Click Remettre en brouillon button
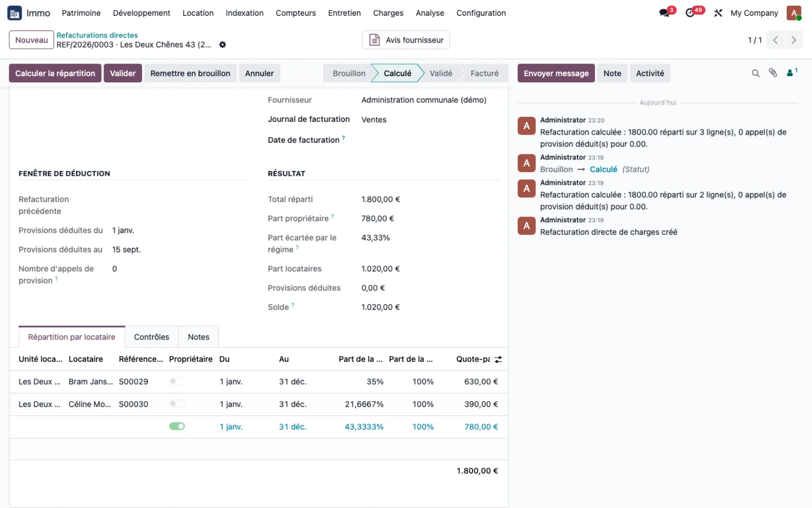 coord(190,73)
